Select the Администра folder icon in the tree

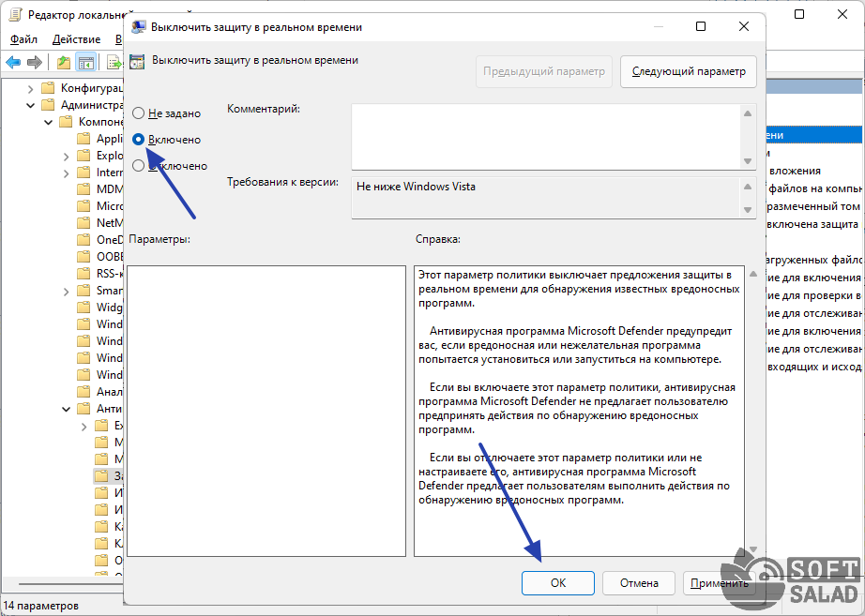click(x=49, y=105)
